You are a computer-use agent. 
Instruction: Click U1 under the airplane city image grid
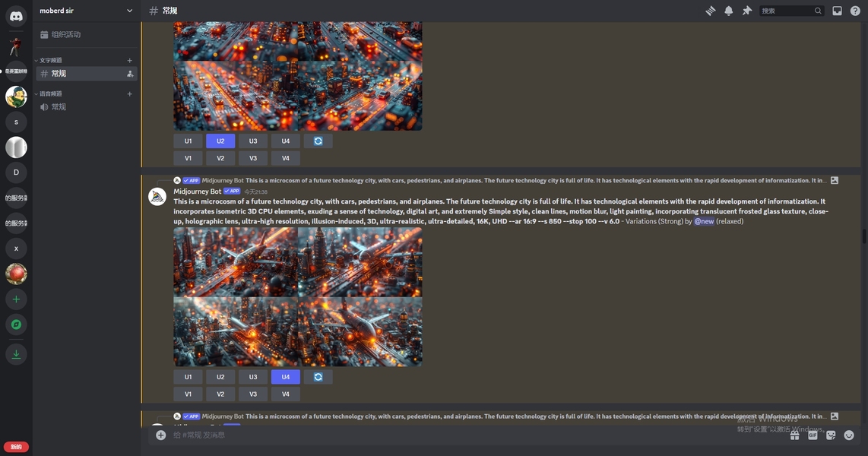[x=188, y=377]
